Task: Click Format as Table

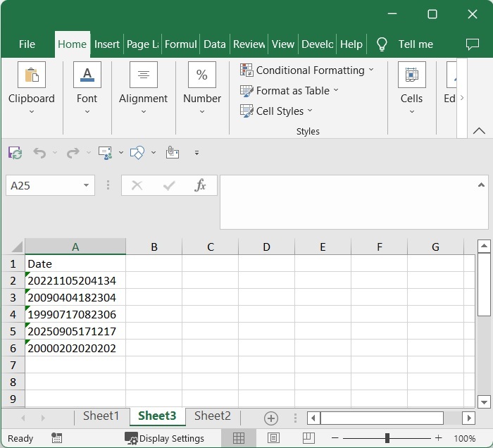Action: [x=289, y=90]
